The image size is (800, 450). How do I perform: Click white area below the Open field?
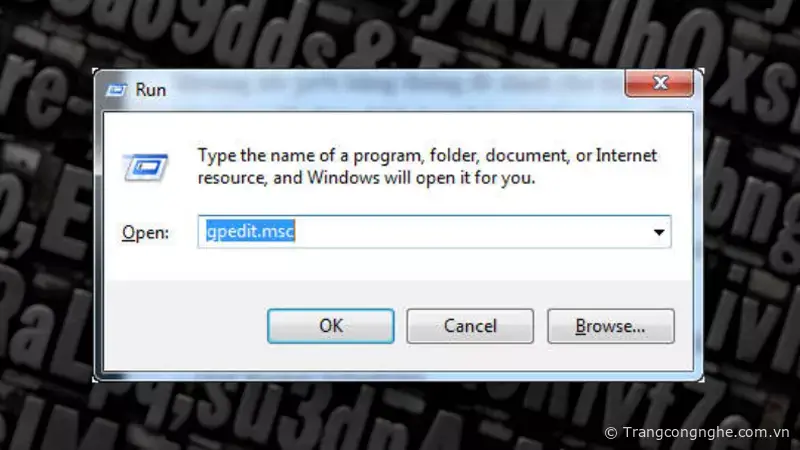point(398,264)
